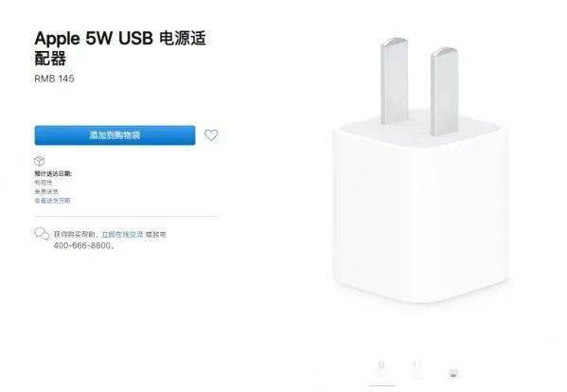This screenshot has width=567, height=392.
Task: Click the 预计送达日期 delivery label
Action: [x=53, y=173]
